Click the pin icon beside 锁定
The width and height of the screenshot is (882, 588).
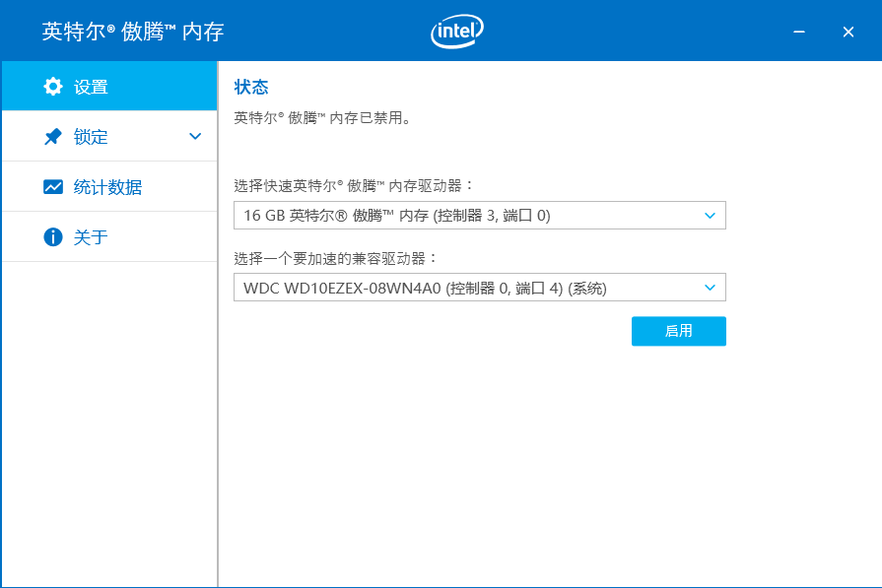[x=53, y=137]
